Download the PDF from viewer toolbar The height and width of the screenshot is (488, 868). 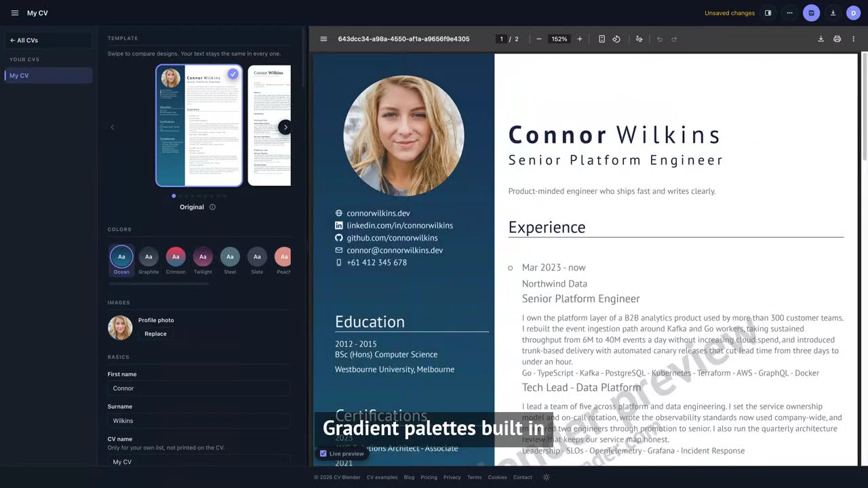[x=821, y=39]
